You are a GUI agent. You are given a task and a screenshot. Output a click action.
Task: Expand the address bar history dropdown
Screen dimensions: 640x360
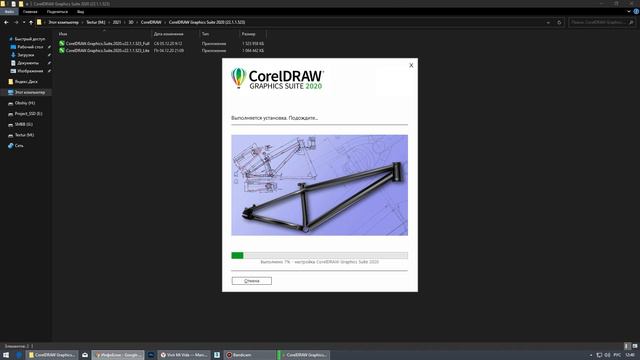coord(548,22)
